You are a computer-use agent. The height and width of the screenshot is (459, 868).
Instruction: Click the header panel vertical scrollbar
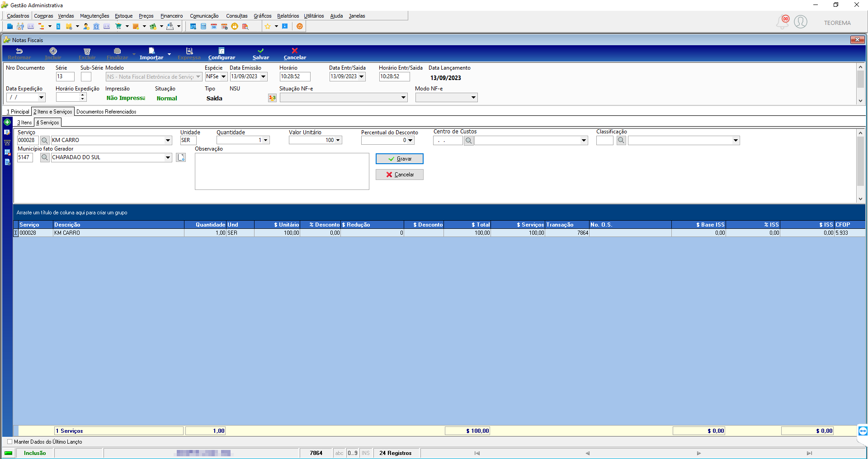click(860, 84)
